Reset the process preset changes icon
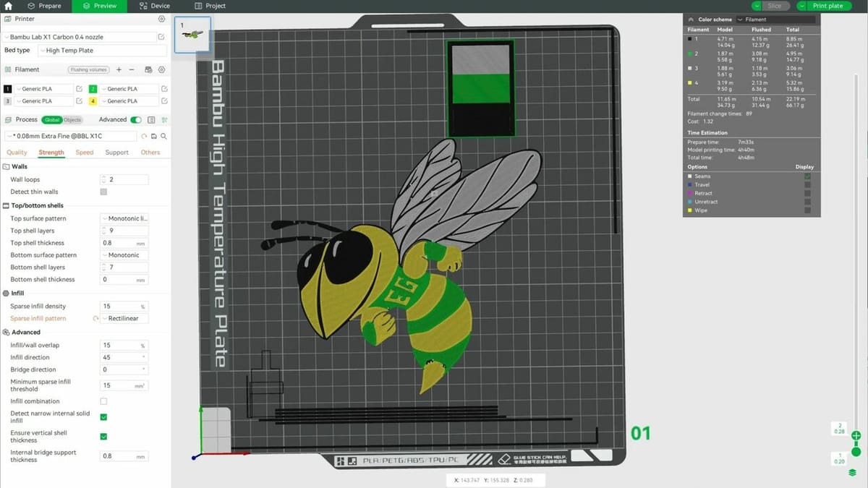Image resolution: width=868 pixels, height=488 pixels. (x=144, y=136)
